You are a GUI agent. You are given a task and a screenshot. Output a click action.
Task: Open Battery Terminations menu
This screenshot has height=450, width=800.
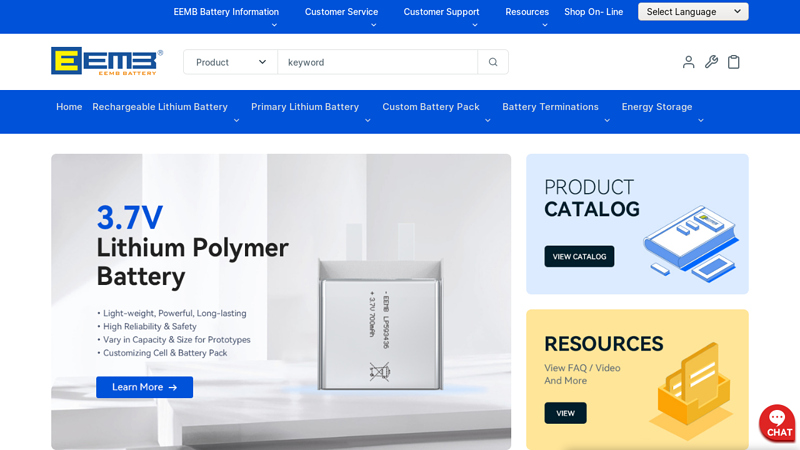click(550, 107)
